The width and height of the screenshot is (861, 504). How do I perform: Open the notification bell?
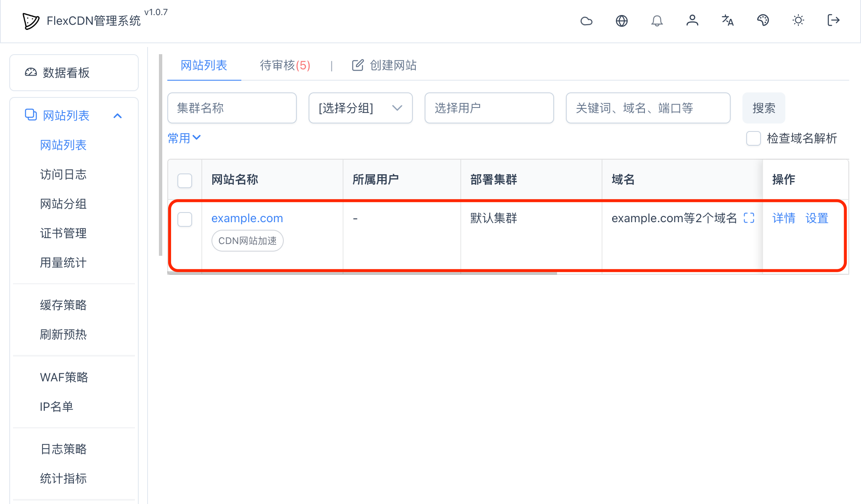[657, 21]
